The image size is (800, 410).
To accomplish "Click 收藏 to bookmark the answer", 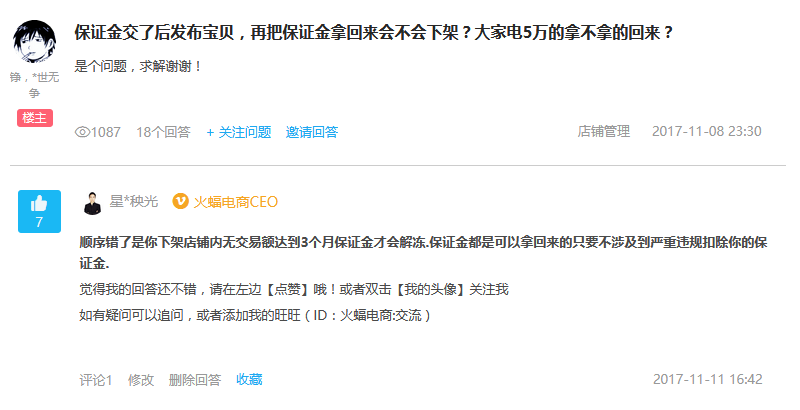I will pyautogui.click(x=249, y=379).
